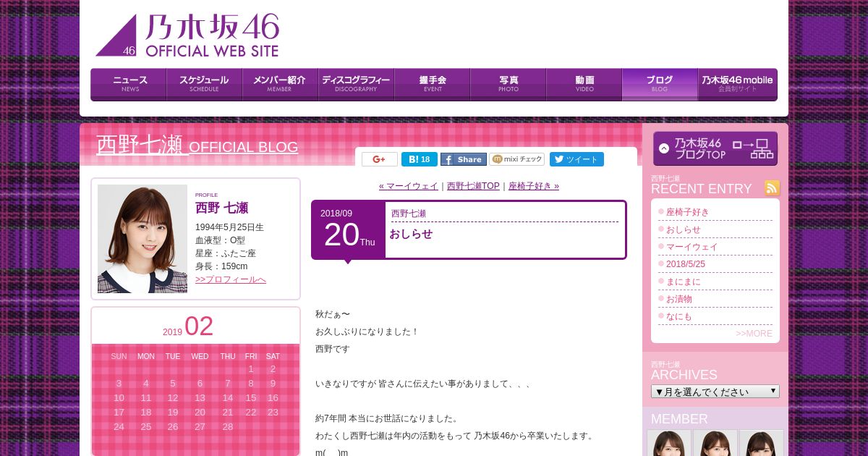
Task: Open the RSS feed icon beside RECENT ENTRY
Action: pos(773,188)
